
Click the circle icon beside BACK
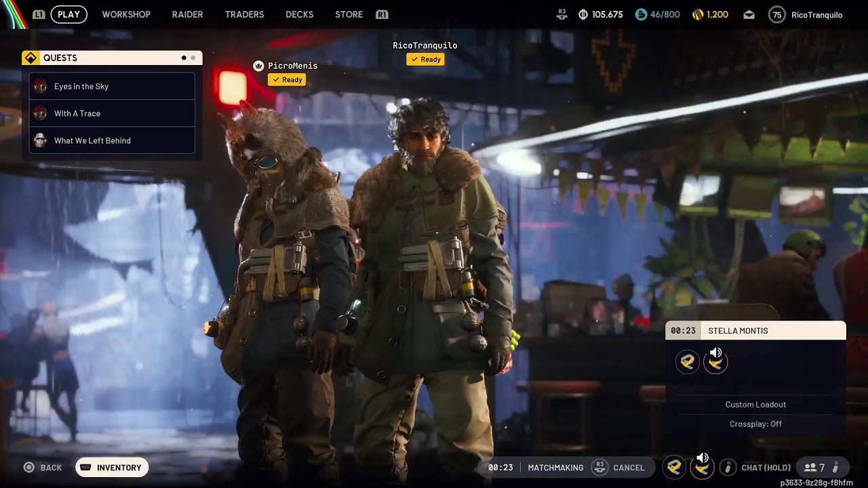tap(29, 468)
